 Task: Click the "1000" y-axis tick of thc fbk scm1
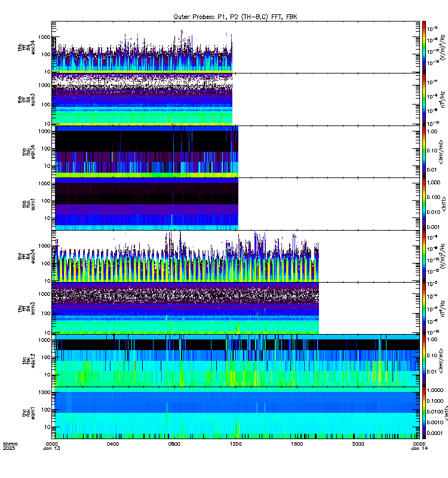[44, 393]
